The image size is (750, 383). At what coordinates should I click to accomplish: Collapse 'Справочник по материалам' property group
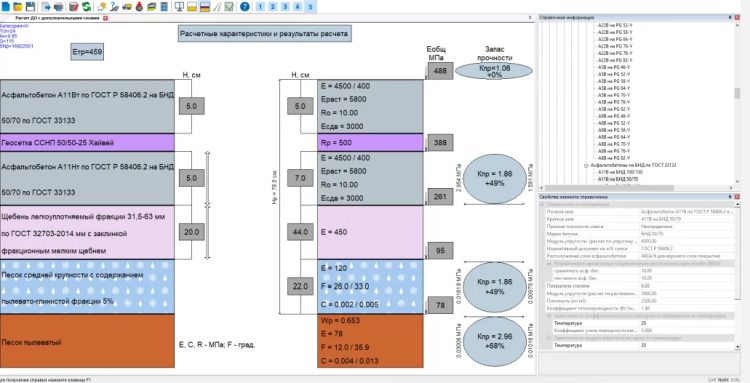543,204
